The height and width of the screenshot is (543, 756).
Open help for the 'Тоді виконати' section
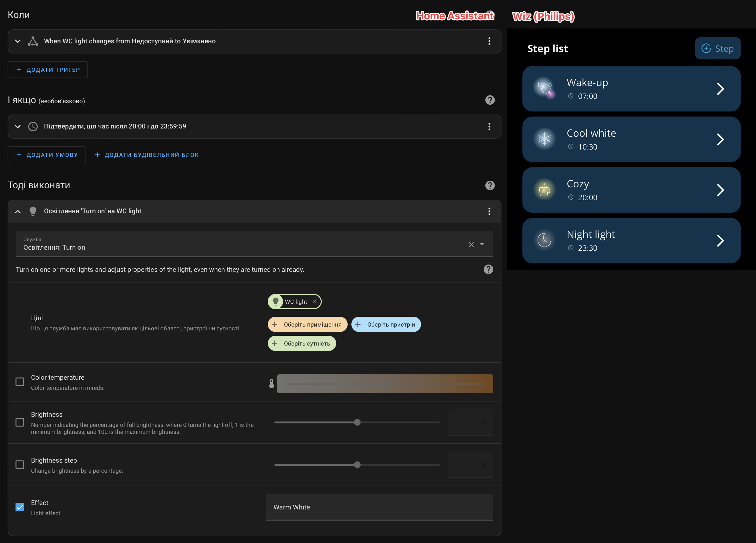[x=490, y=185]
